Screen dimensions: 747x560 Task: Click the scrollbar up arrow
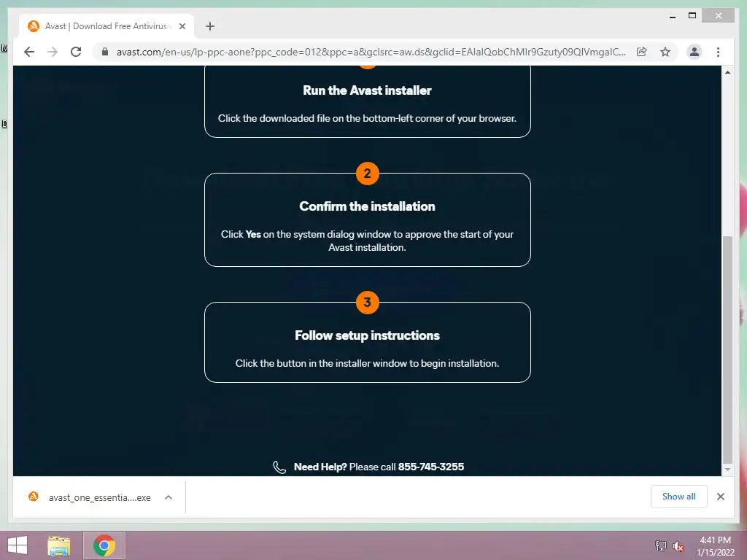coord(727,72)
